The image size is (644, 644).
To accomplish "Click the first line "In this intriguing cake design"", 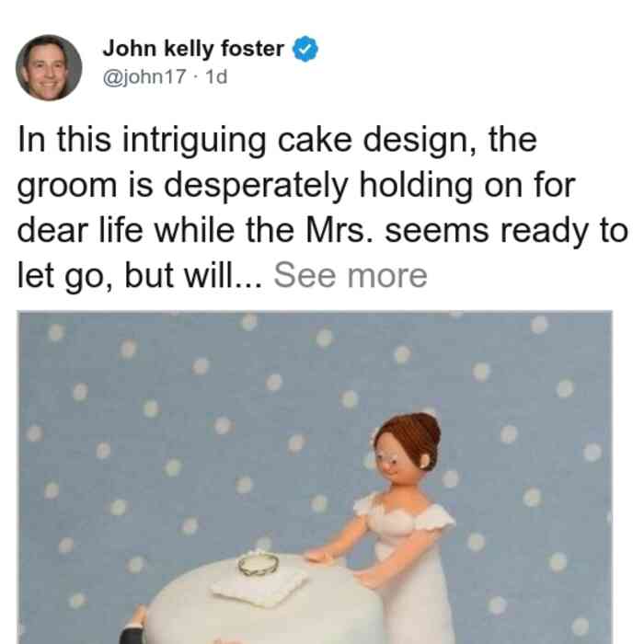I will pyautogui.click(x=277, y=141).
